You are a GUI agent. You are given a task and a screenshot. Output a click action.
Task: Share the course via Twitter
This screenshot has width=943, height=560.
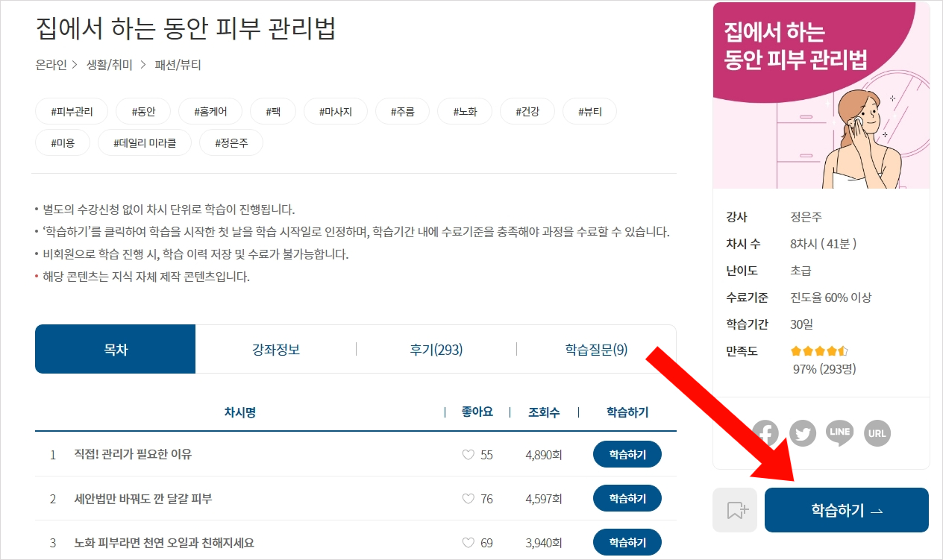tap(803, 432)
